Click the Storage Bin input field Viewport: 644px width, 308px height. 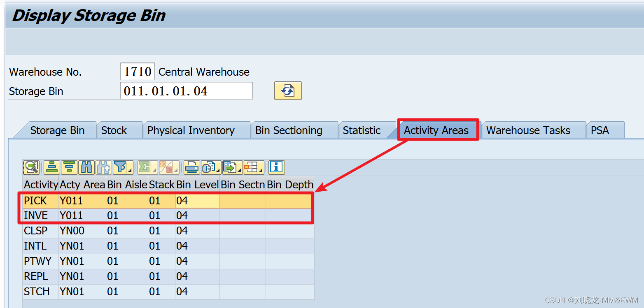(185, 90)
